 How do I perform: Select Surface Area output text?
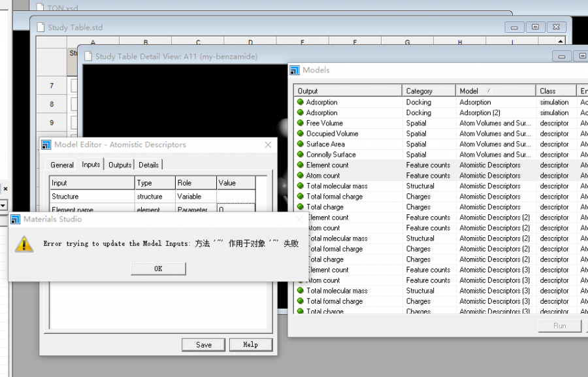(325, 144)
